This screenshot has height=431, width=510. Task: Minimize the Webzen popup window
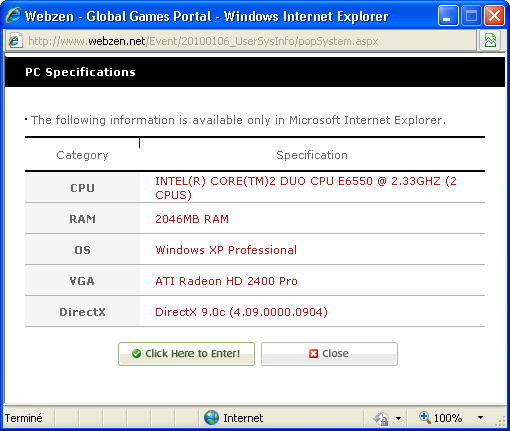click(x=448, y=16)
